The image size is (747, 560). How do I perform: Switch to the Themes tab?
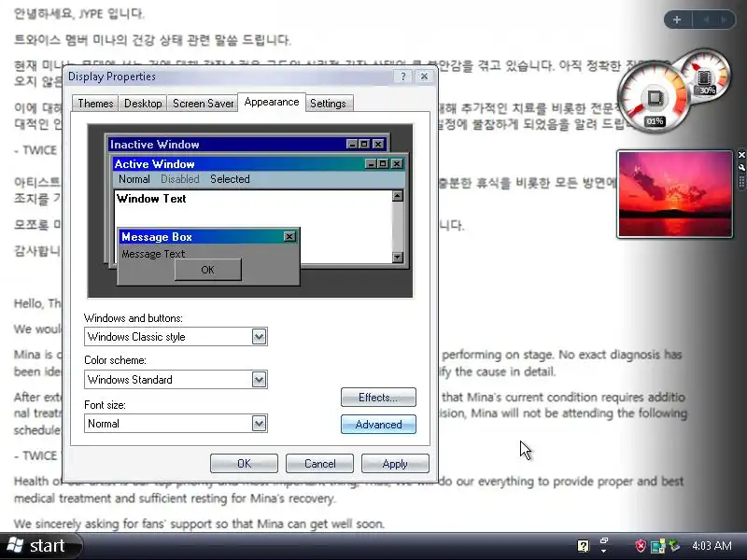(95, 104)
